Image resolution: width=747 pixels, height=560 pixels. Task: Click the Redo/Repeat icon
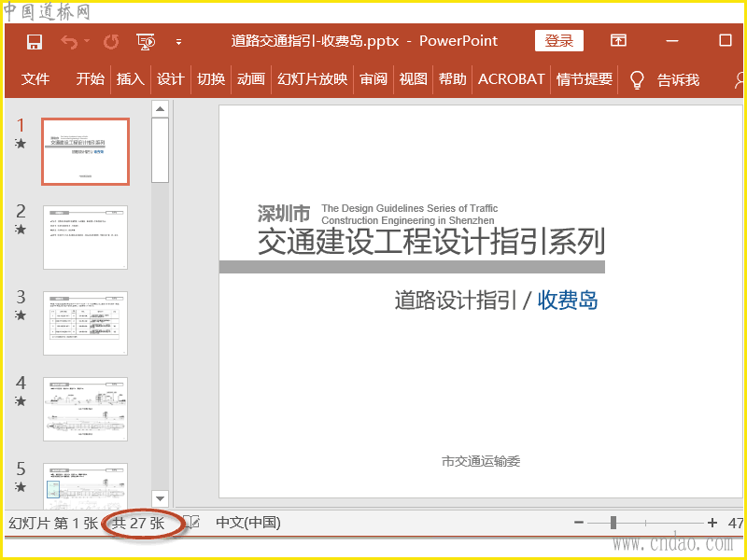tap(111, 42)
